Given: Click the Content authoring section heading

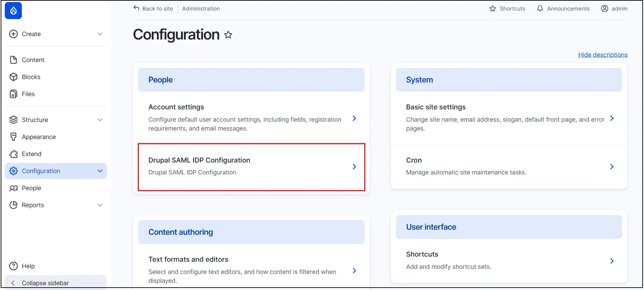Looking at the screenshot, I should [180, 232].
